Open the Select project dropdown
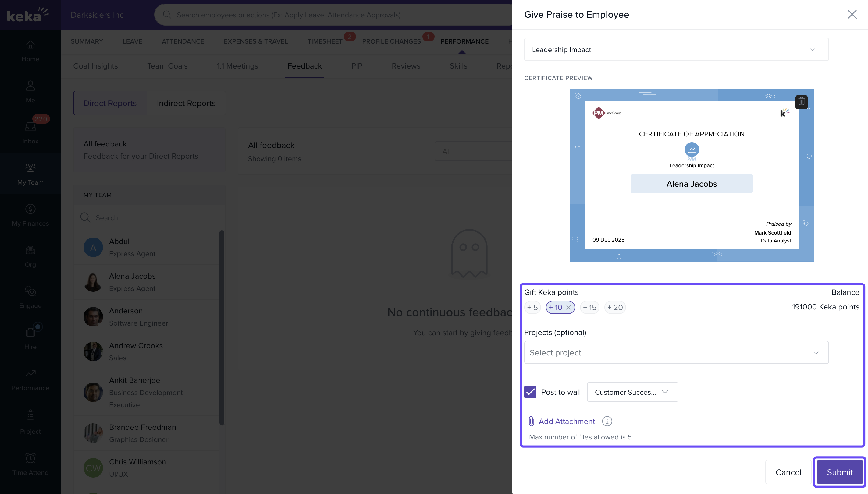 [676, 352]
